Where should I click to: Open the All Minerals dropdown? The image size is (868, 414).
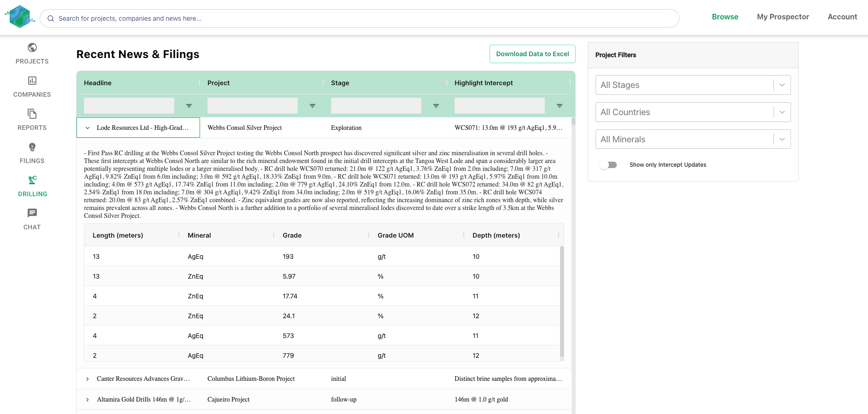pos(693,140)
